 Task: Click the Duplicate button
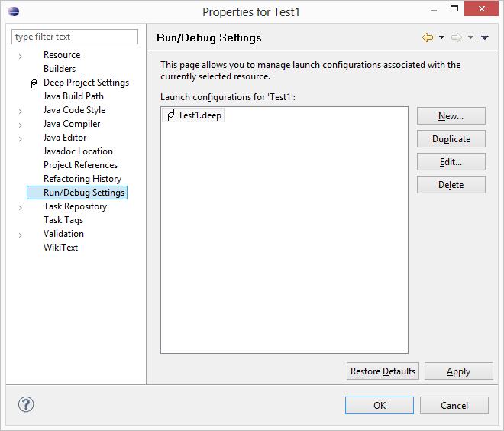click(451, 139)
